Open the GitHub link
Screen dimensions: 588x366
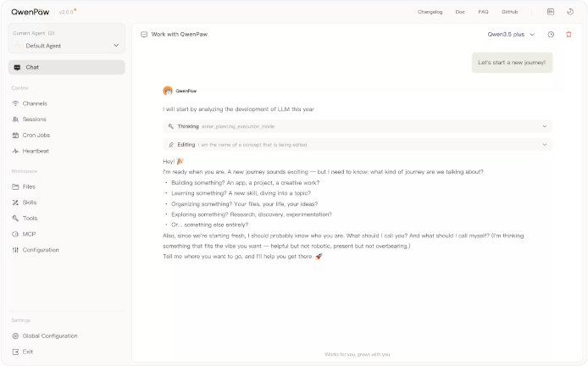point(509,12)
